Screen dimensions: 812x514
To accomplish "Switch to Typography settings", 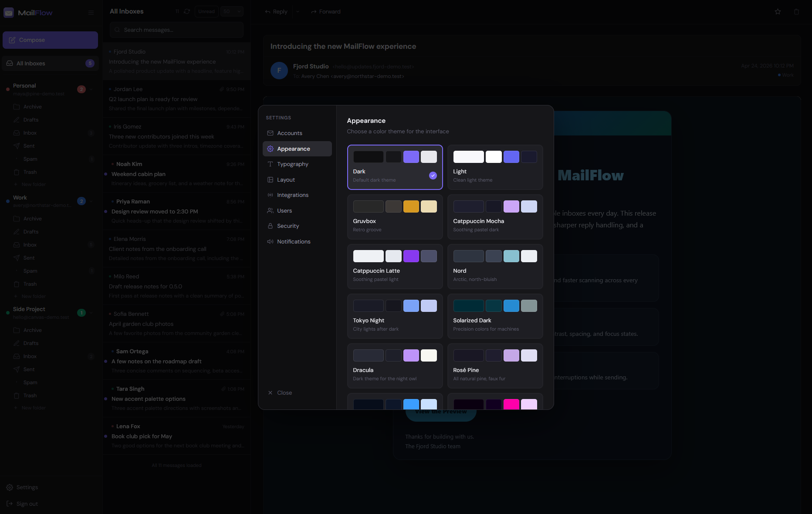I will (293, 164).
